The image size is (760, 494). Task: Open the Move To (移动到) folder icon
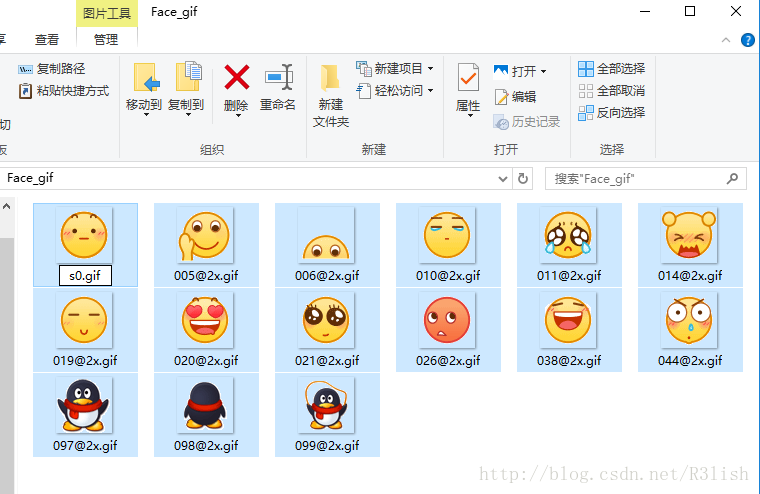[x=146, y=77]
